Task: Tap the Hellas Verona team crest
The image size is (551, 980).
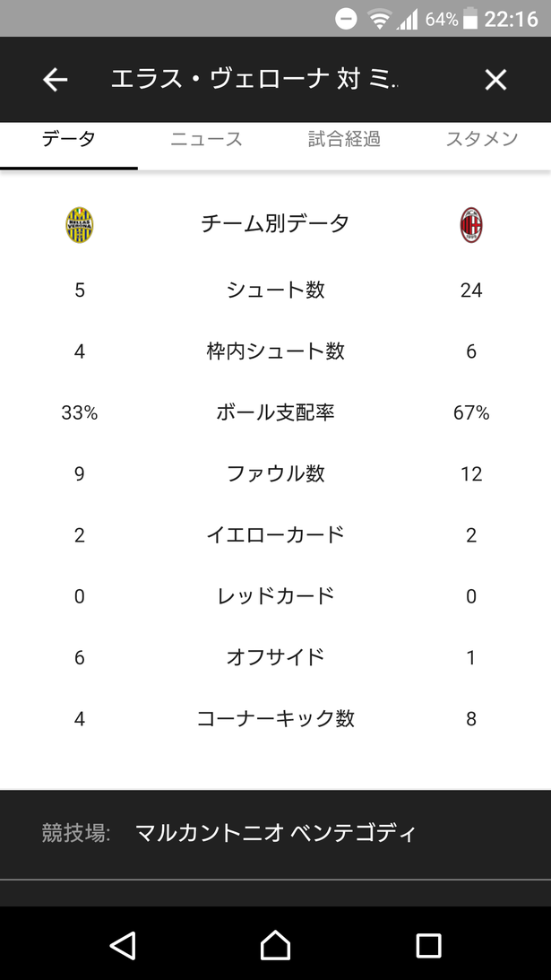Action: [x=80, y=225]
